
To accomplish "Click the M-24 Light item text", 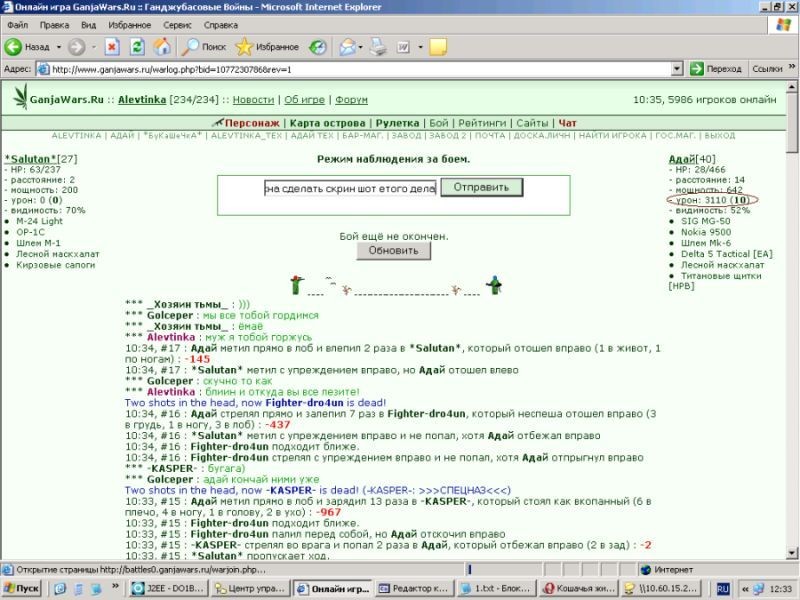I will pyautogui.click(x=39, y=221).
